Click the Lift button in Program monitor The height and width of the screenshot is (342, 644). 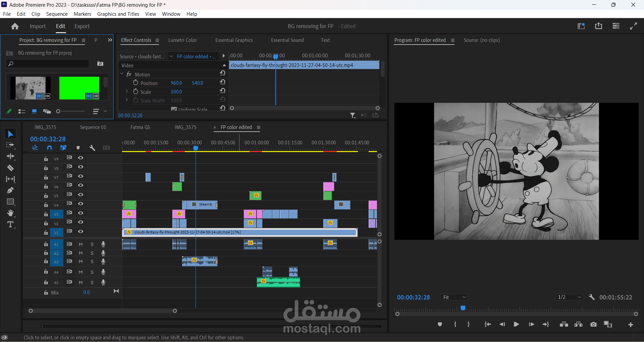pos(564,324)
